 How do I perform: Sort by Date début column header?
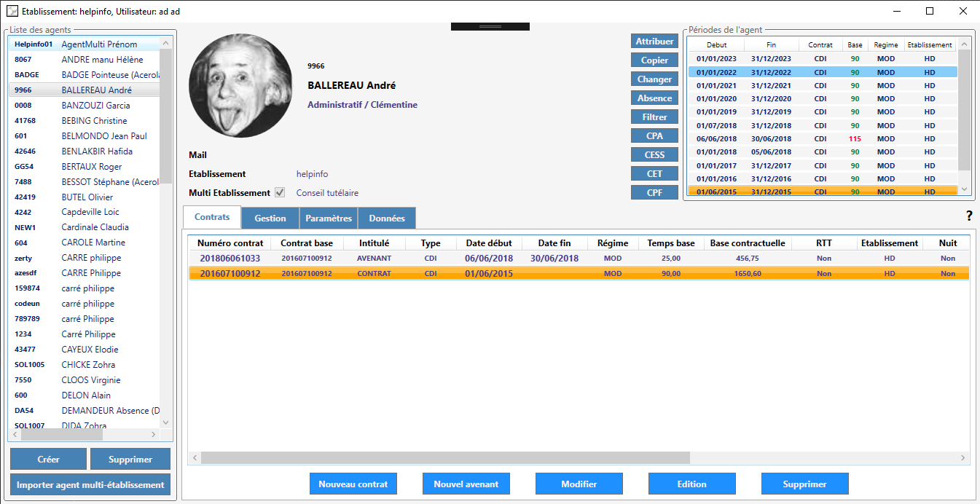(x=488, y=243)
